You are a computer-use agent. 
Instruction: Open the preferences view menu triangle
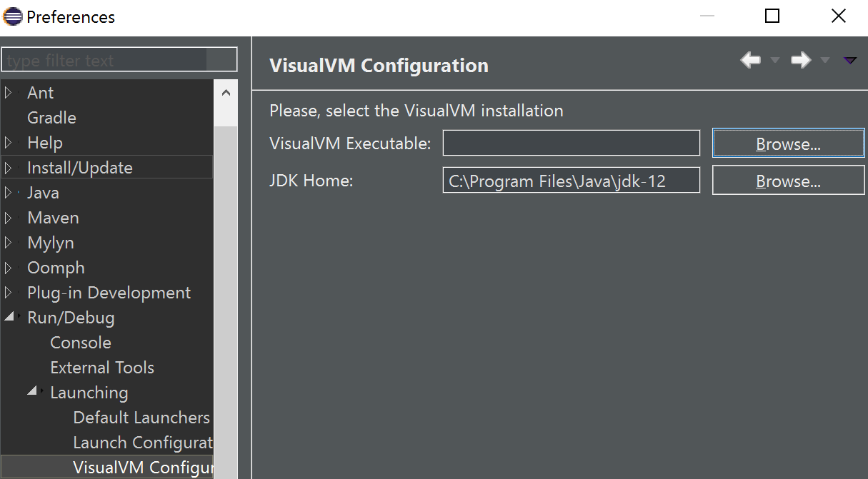pos(849,61)
